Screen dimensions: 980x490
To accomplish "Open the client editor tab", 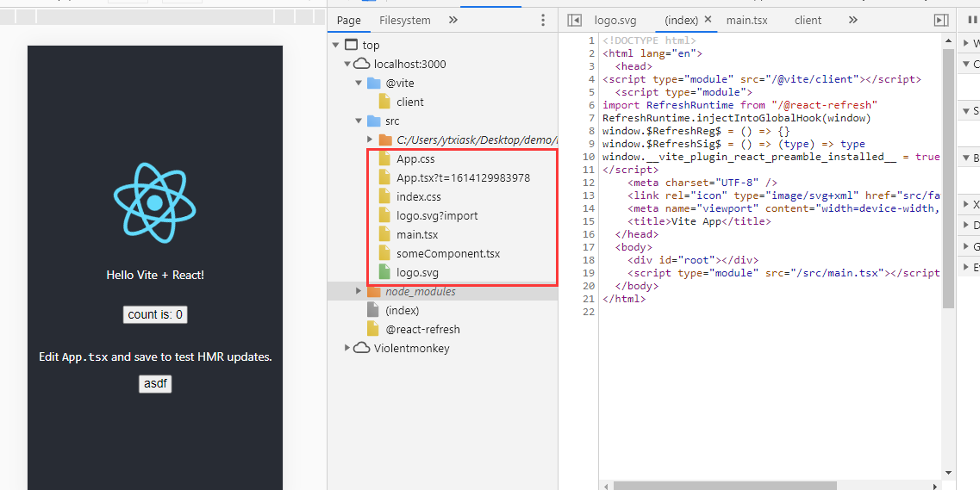I will [808, 20].
